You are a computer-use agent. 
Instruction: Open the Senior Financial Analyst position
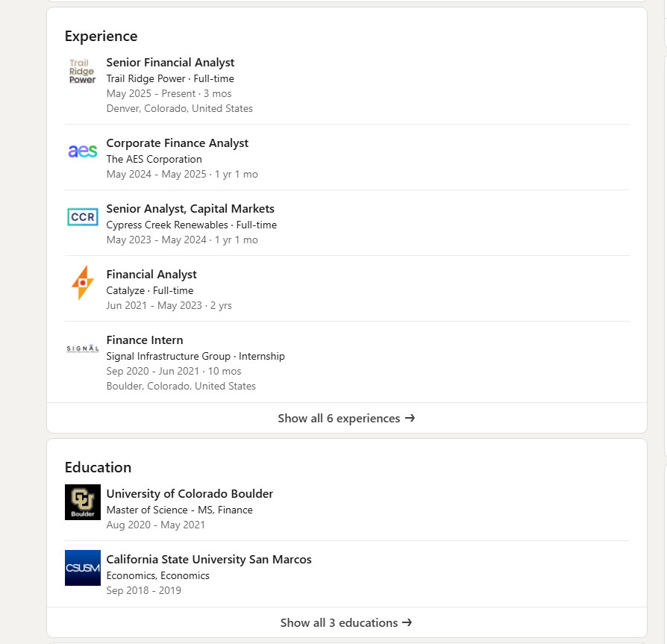(170, 63)
